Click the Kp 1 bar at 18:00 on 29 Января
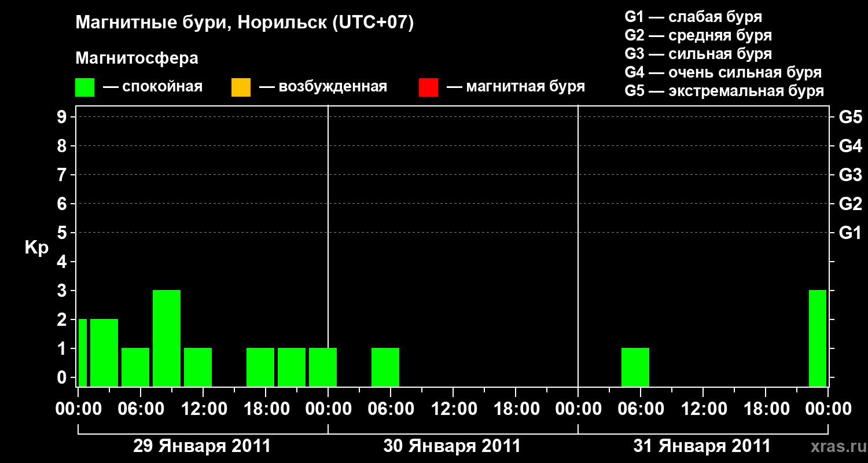 click(260, 367)
